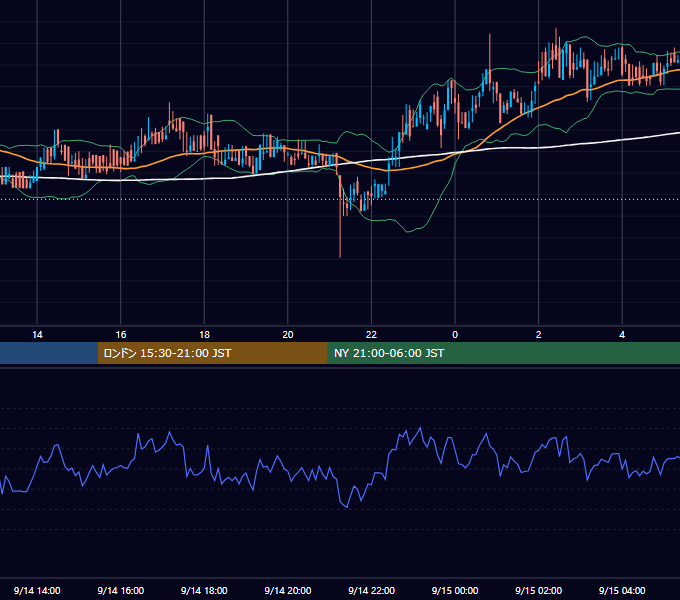
Task: Click the hour label 20 on price axis
Action: tap(288, 335)
